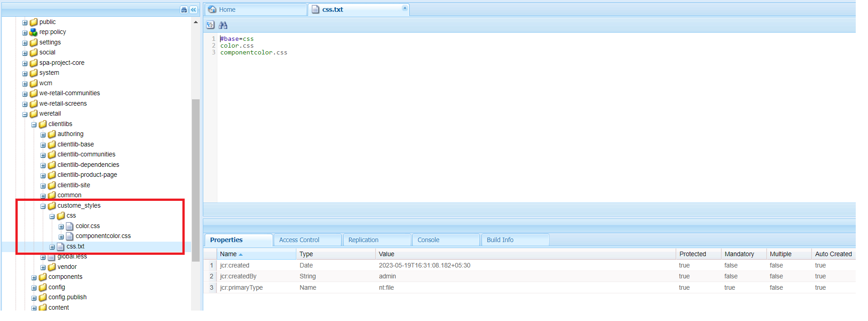868x321 pixels.
Task: Click the tree panel vertical scrollbar
Action: click(x=196, y=180)
